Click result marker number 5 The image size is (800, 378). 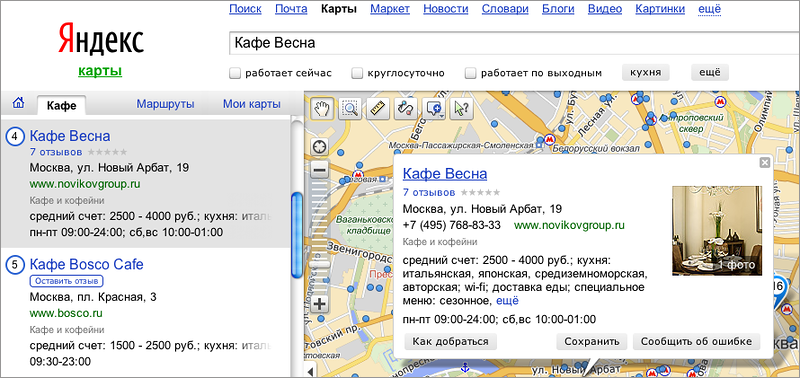pos(15,265)
